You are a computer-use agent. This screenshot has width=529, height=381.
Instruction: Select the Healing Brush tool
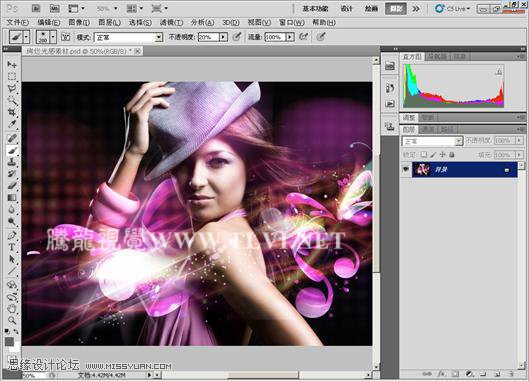click(12, 138)
